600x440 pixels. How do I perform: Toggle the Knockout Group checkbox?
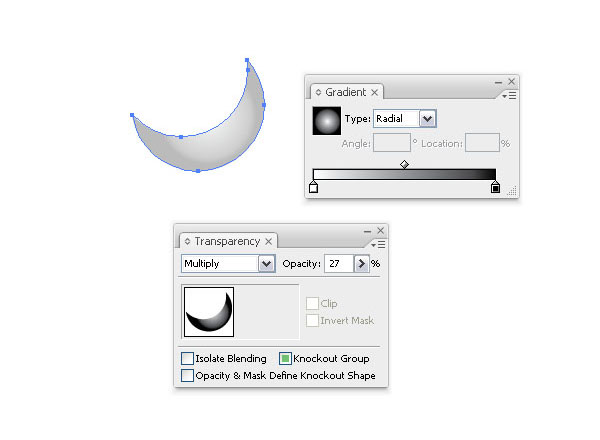pos(285,359)
